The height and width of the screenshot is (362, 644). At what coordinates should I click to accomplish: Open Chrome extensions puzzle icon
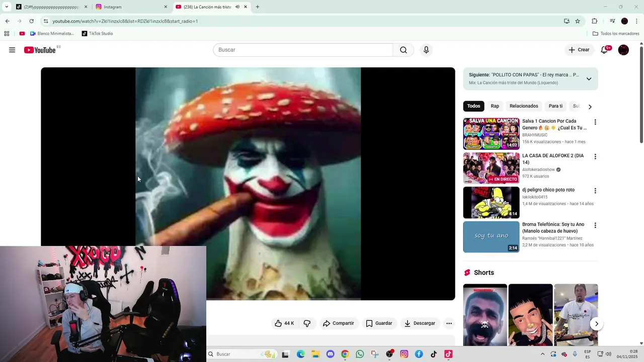(x=594, y=21)
